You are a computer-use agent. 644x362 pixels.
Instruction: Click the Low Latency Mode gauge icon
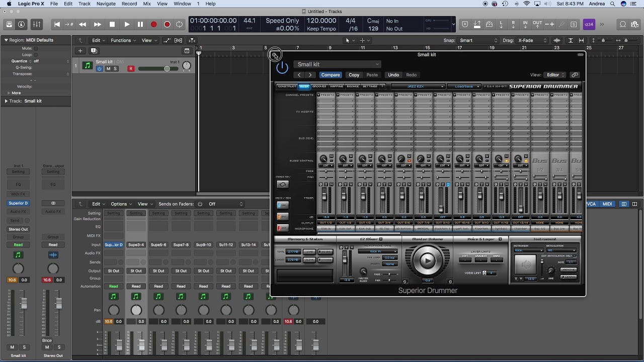pyautogui.click(x=489, y=24)
